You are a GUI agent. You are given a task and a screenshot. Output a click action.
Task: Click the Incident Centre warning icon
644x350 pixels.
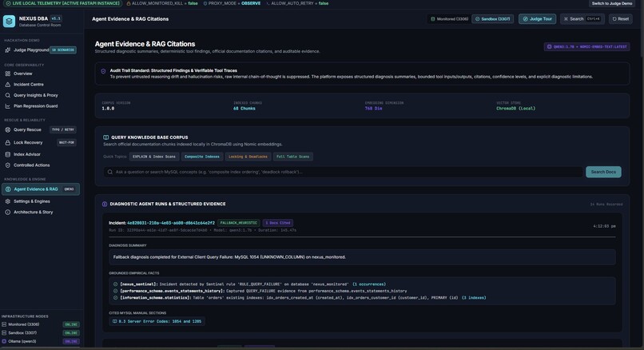click(x=7, y=84)
